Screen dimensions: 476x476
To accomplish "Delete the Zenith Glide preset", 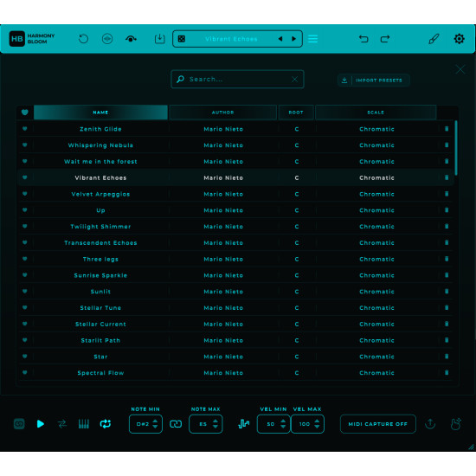I will click(447, 129).
